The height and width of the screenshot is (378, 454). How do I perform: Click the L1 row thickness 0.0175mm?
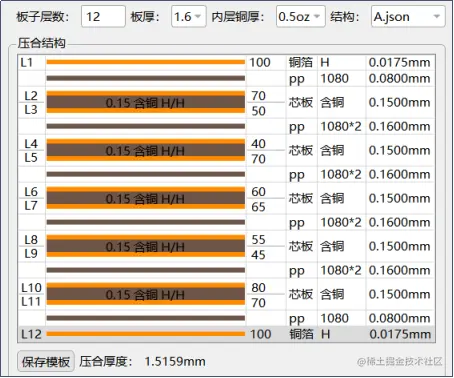click(x=399, y=62)
